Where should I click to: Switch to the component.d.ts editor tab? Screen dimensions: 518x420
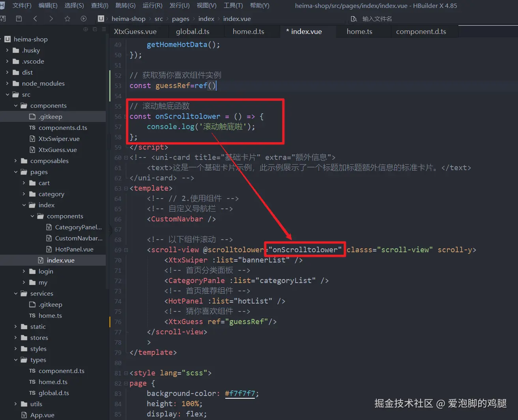[x=421, y=32]
